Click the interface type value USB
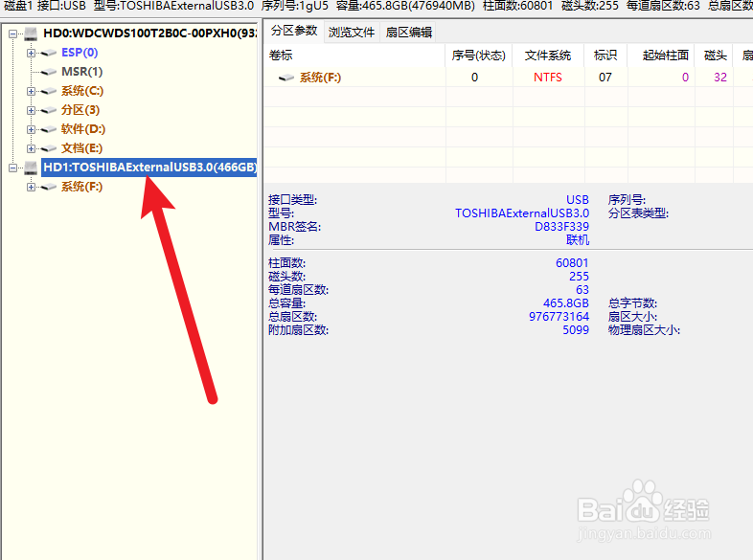Screen dimensions: 753x560 (x=578, y=200)
